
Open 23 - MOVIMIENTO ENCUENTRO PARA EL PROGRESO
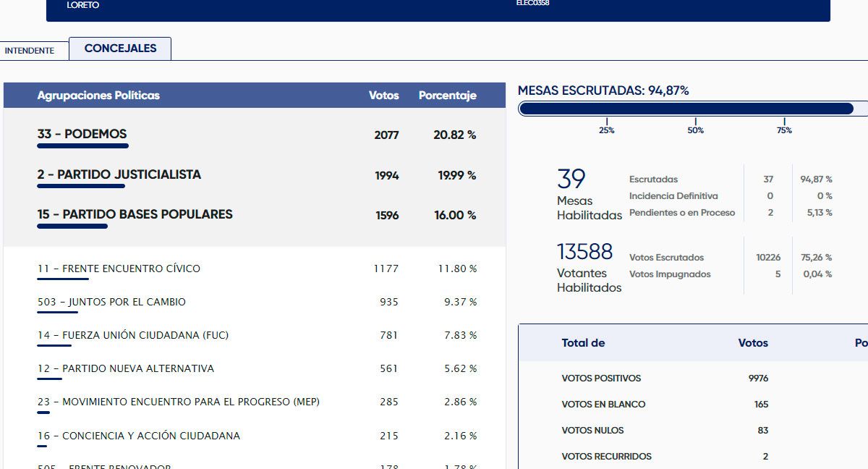[x=178, y=402]
